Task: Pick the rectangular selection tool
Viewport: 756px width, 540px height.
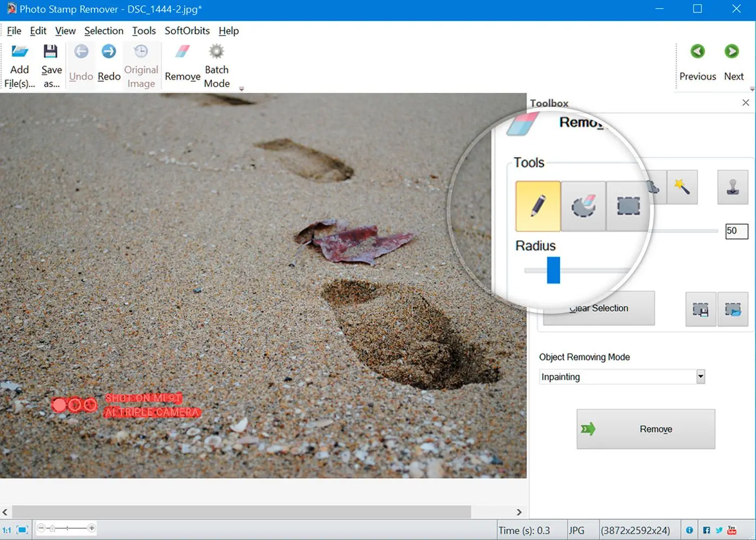Action: click(x=628, y=206)
